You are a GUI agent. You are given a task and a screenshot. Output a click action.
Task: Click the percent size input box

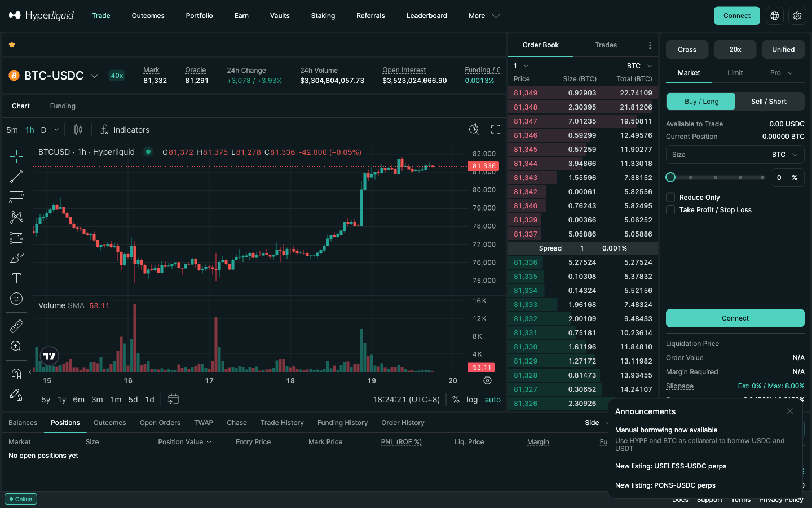pos(787,178)
